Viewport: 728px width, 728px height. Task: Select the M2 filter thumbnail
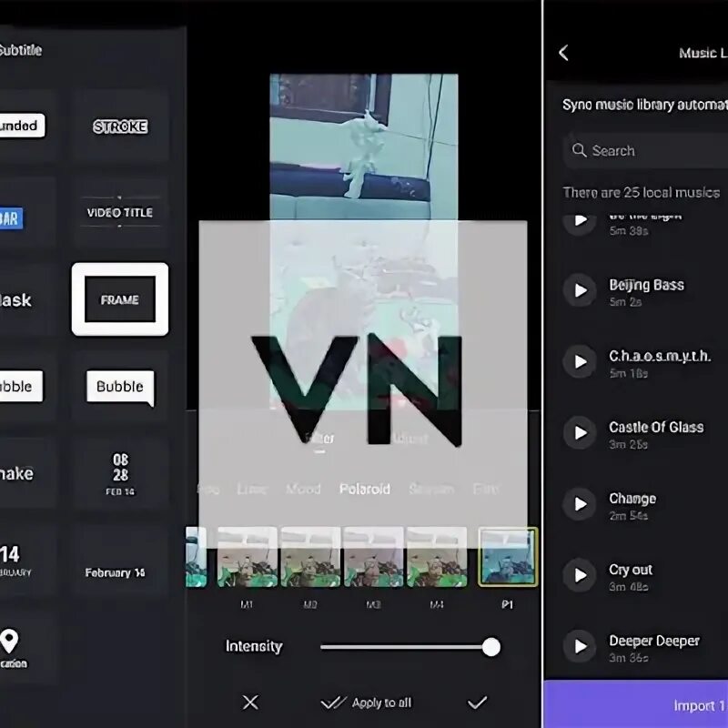tap(310, 557)
